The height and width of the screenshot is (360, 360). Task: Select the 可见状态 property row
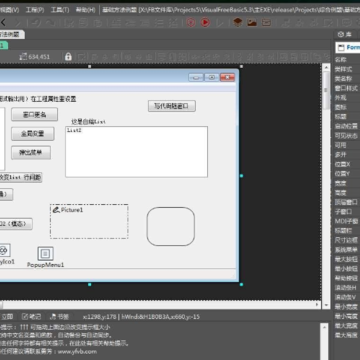[347, 136]
